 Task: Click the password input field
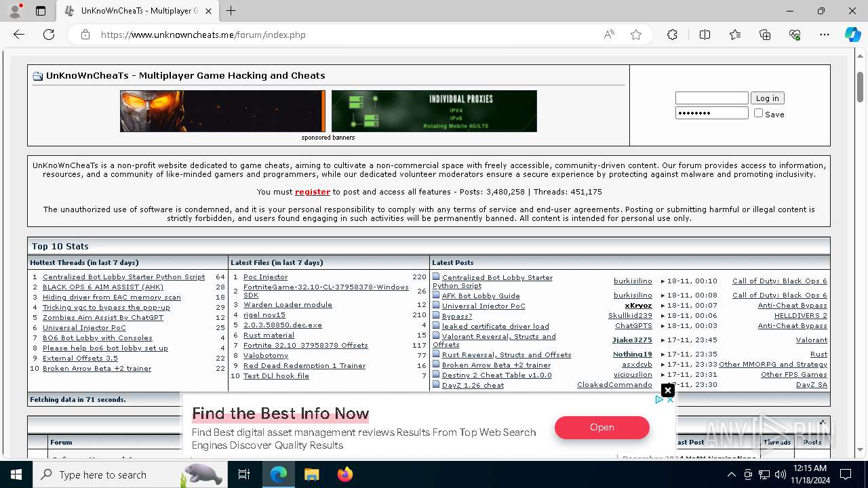point(711,113)
